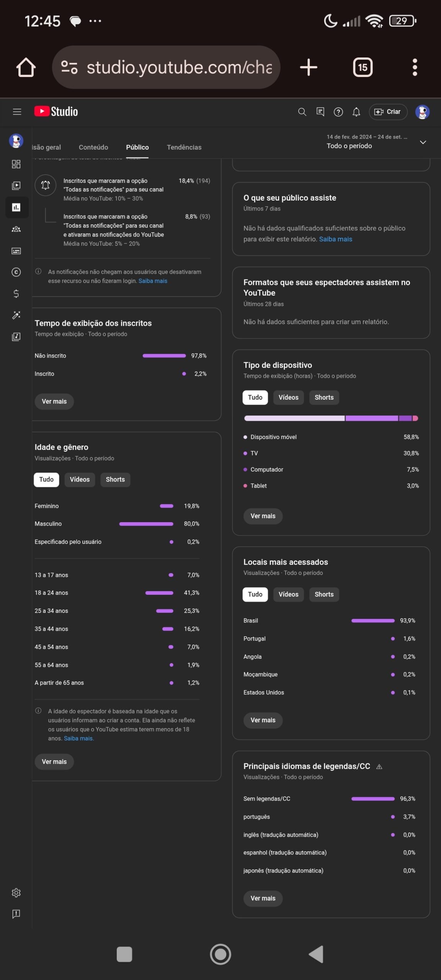This screenshot has height=980, width=441.
Task: Open the Earn dollar icon in sidebar
Action: (16, 294)
